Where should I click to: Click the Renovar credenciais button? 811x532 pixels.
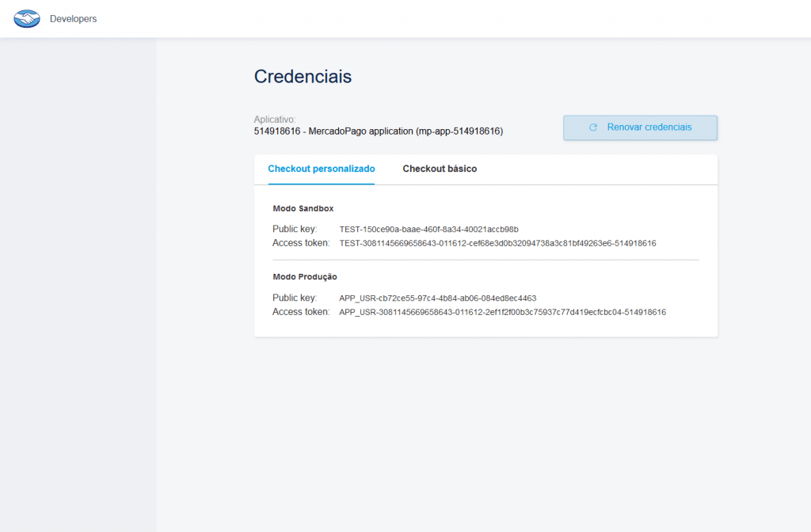[x=640, y=127]
